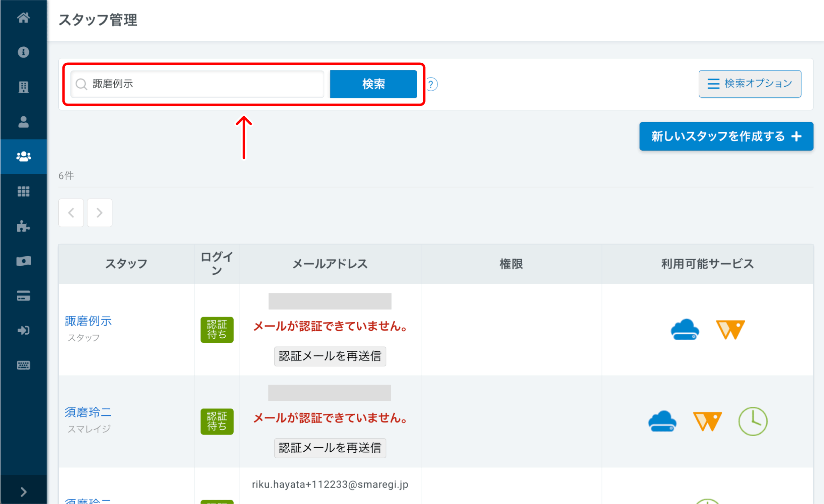
Task: Open the single user profile sidebar icon
Action: pos(23,122)
